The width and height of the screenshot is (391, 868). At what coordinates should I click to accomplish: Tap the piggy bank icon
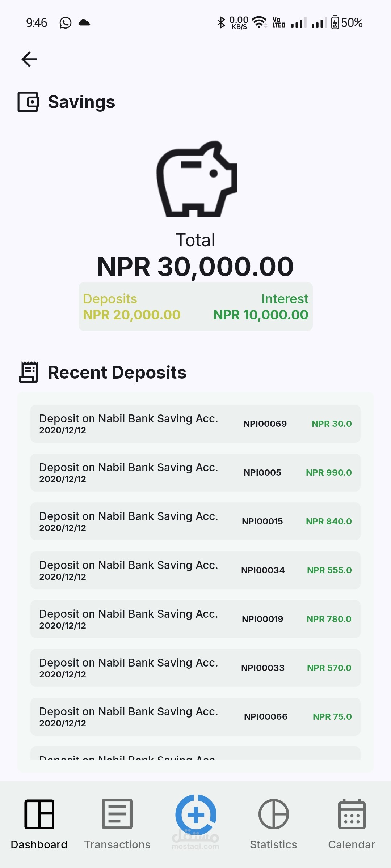pos(196,179)
